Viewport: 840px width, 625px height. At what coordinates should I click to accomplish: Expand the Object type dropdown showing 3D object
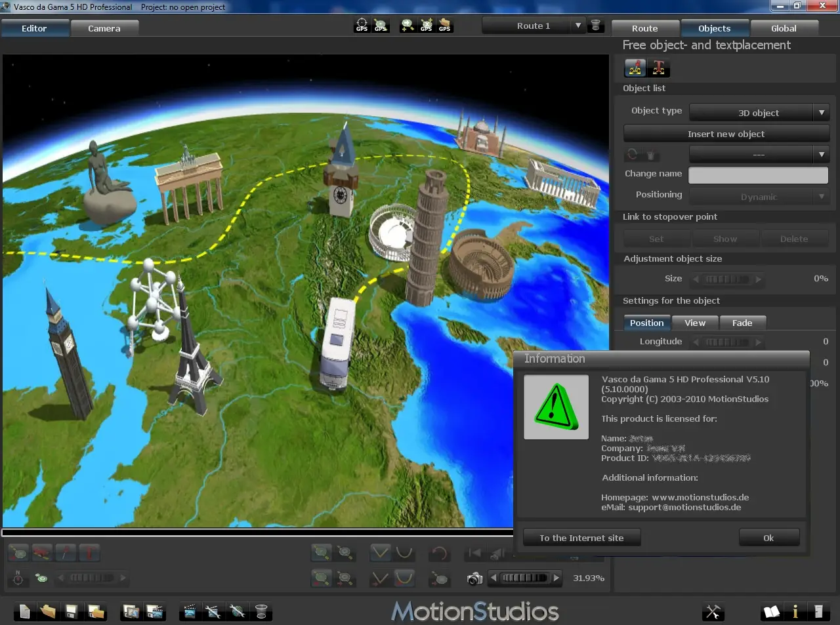[759, 112]
